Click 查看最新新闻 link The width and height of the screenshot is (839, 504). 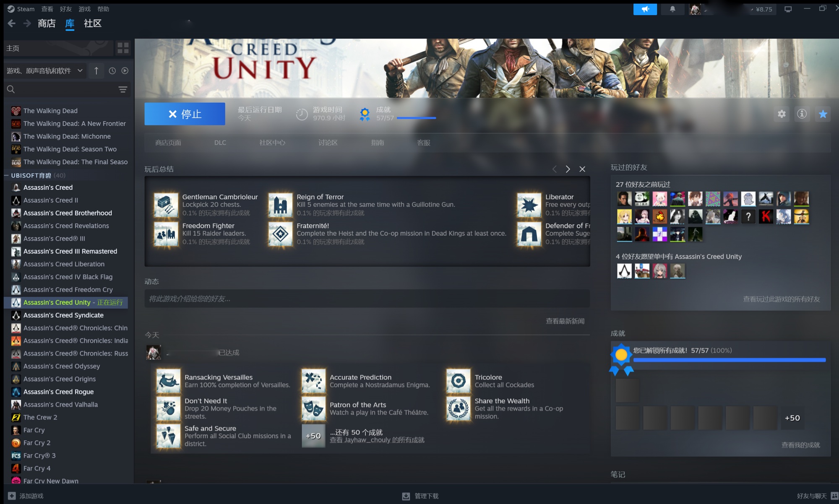[565, 321]
